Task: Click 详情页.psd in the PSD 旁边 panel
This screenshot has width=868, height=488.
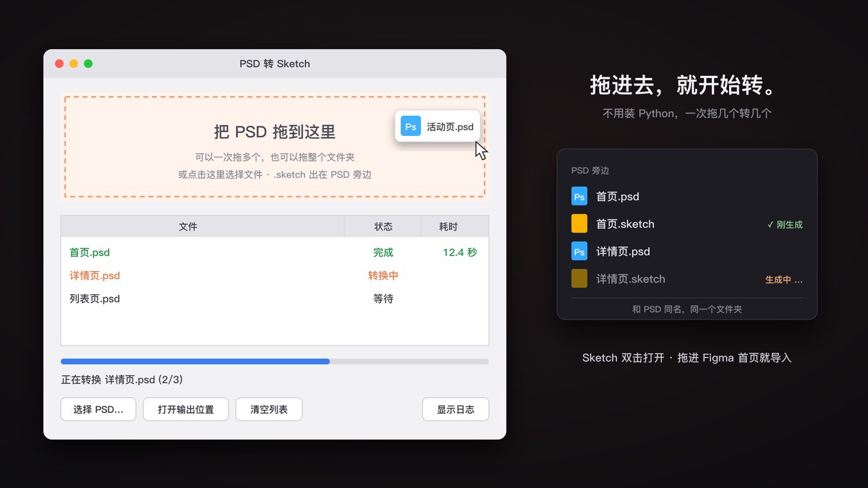Action: pos(623,252)
